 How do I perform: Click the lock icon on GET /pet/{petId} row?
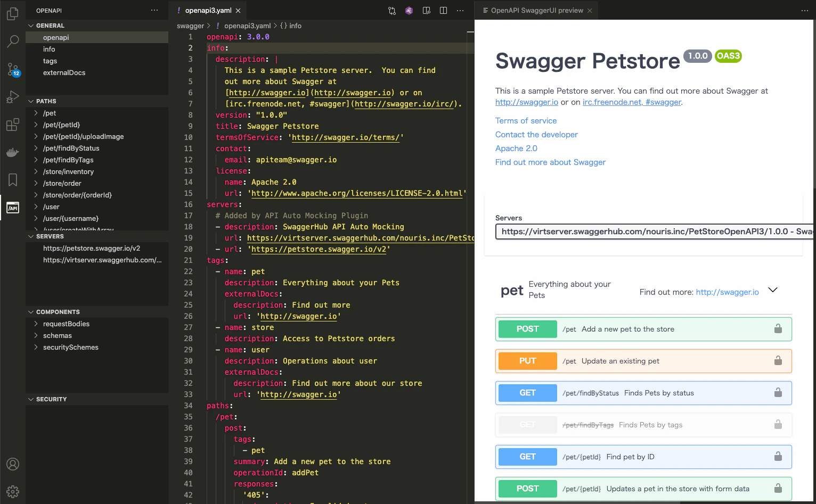pos(778,457)
